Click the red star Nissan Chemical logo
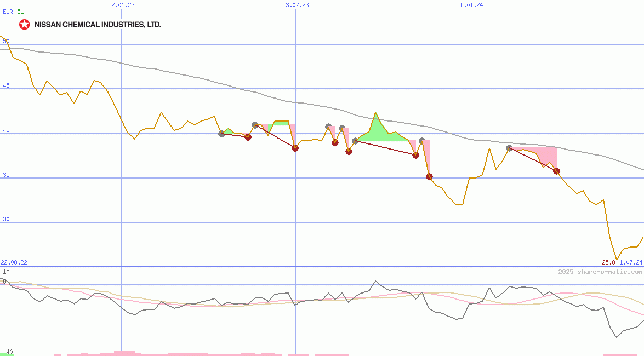Viewport: 644px width, 356px height. click(x=25, y=25)
